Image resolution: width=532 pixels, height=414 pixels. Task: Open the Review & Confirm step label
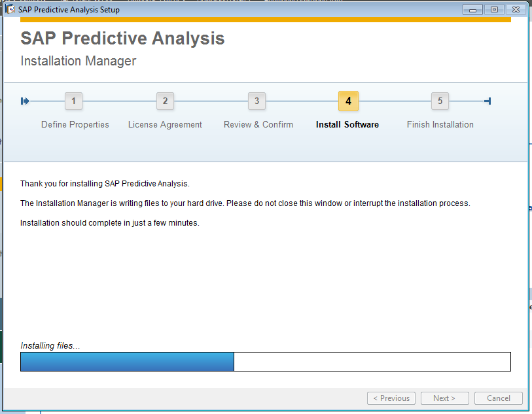pyautogui.click(x=258, y=125)
